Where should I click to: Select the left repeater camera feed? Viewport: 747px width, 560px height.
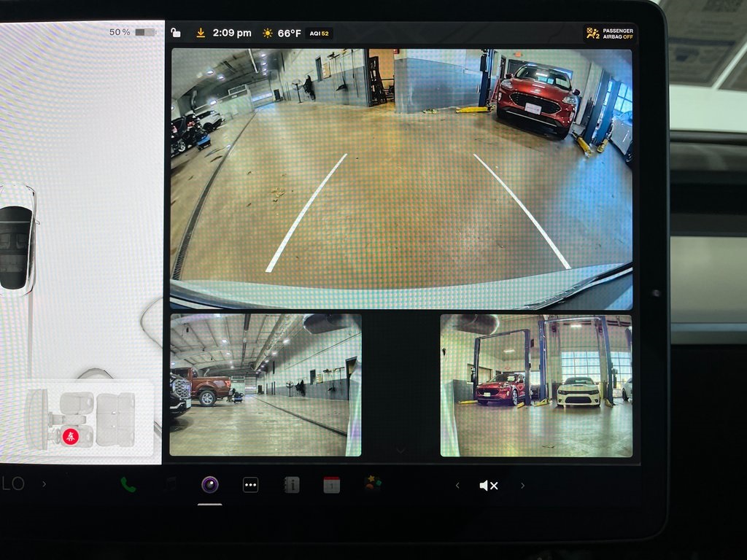point(266,385)
